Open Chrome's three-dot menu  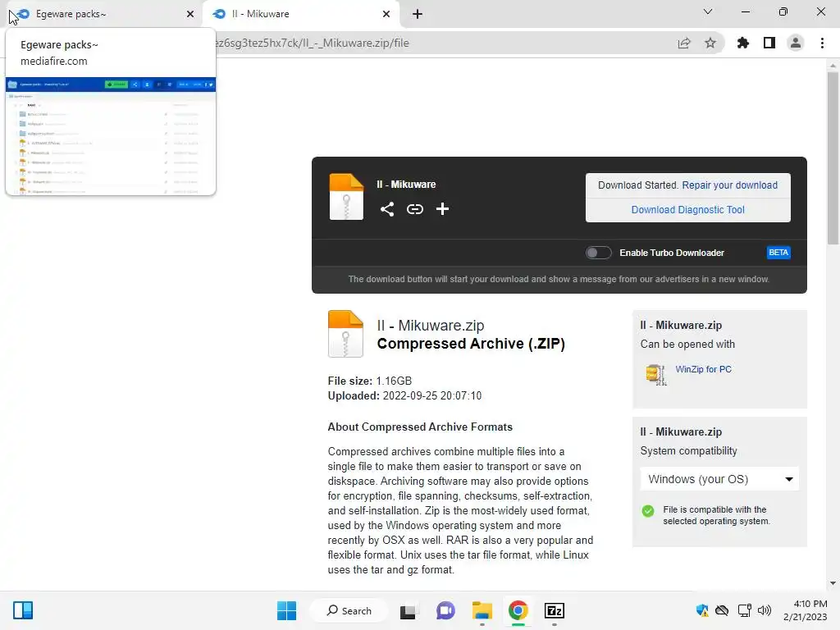click(x=822, y=43)
